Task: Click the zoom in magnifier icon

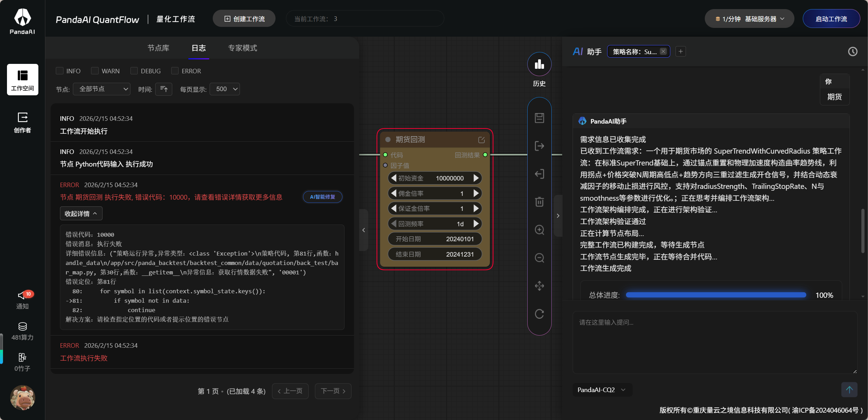Action: coord(539,230)
